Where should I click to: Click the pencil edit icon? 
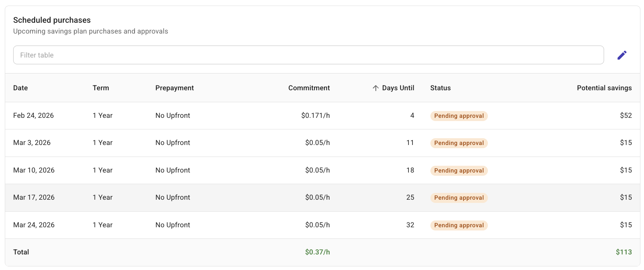coord(622,55)
